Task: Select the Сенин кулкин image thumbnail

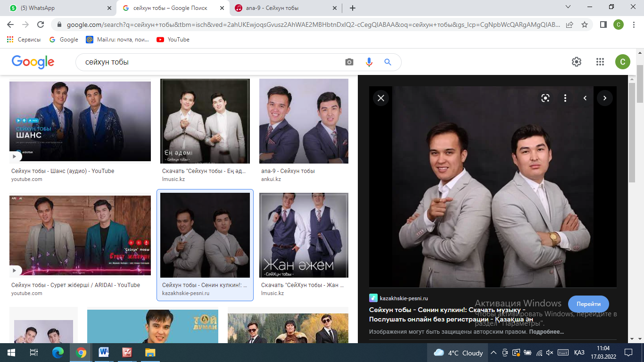Action: [x=205, y=235]
